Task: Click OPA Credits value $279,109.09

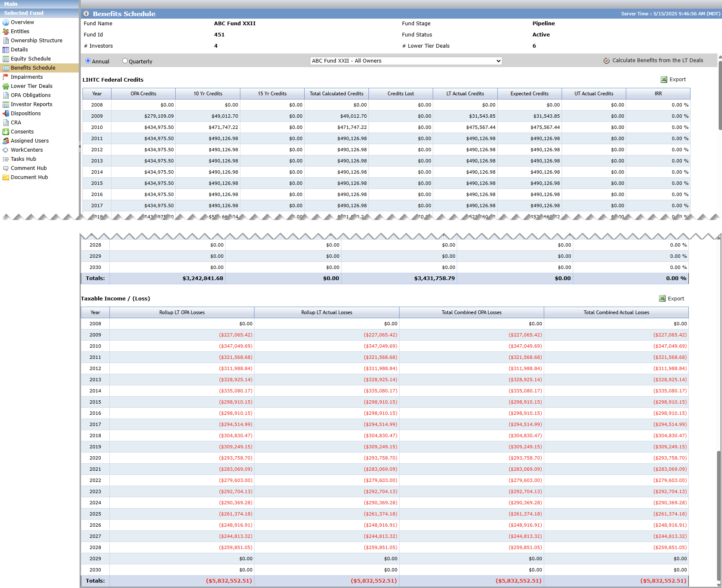Action: (x=159, y=116)
